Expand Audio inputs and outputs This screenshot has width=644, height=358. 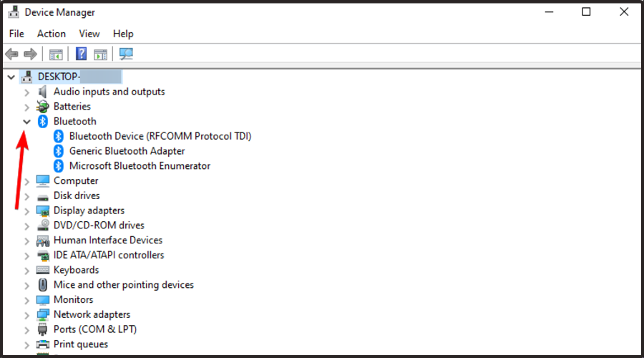click(27, 92)
